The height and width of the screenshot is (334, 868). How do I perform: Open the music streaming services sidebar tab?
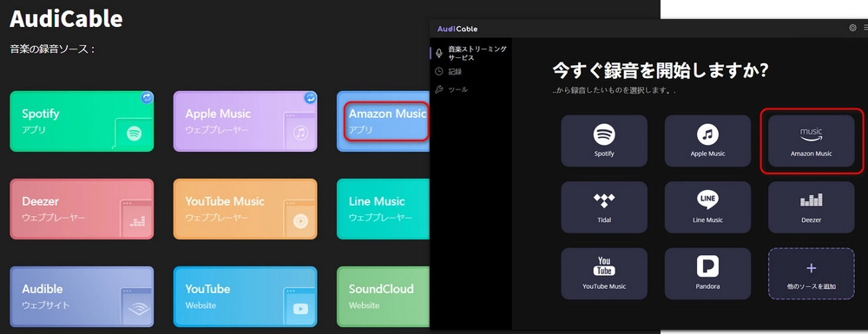pos(471,53)
